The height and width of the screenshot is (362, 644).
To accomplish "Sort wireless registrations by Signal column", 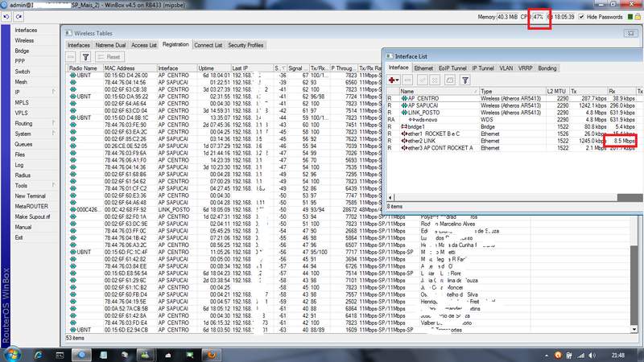I will point(298,68).
